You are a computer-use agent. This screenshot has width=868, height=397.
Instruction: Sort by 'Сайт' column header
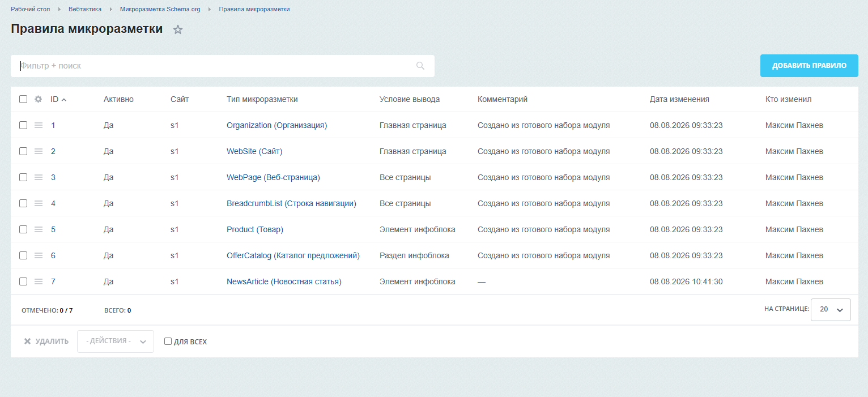180,99
